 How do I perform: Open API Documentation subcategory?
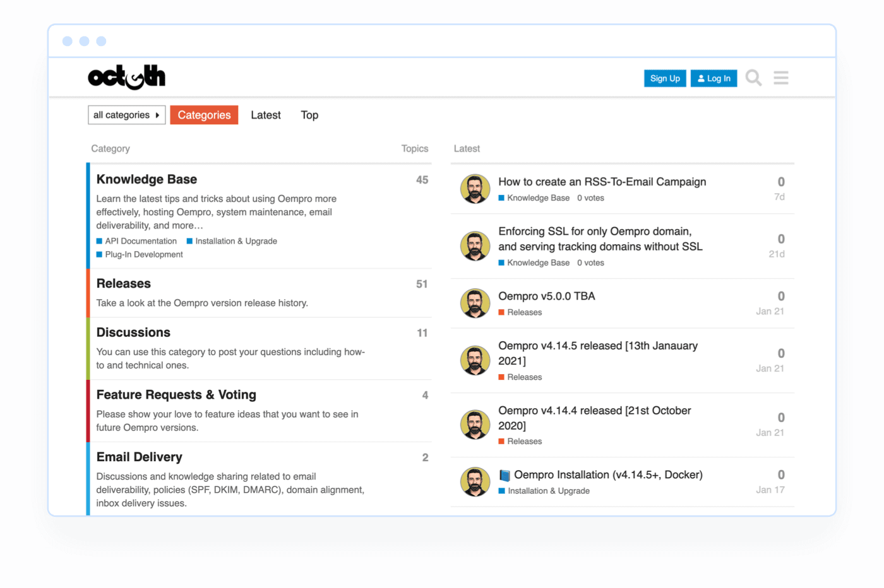coord(136,241)
